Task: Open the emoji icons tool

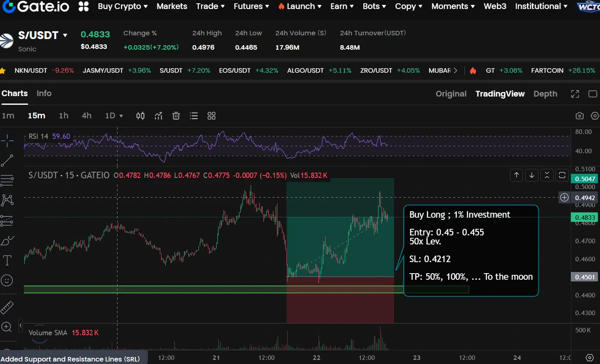Action: pos(7,281)
